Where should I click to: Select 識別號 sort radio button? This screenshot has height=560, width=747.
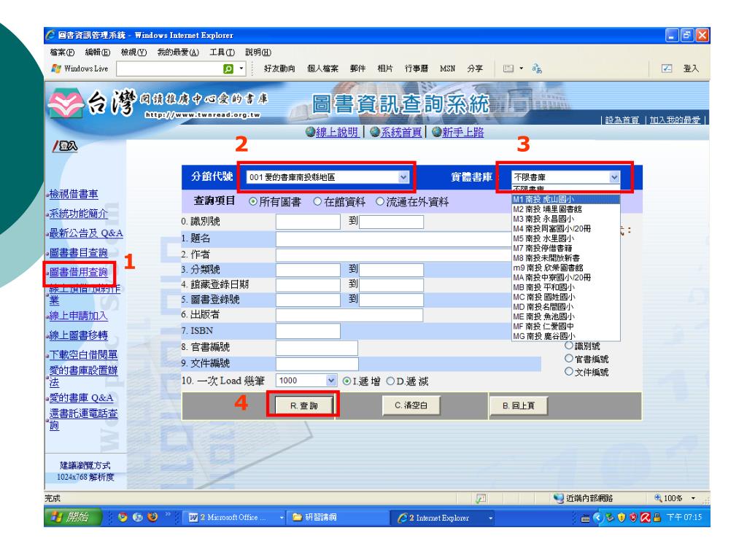coord(569,345)
